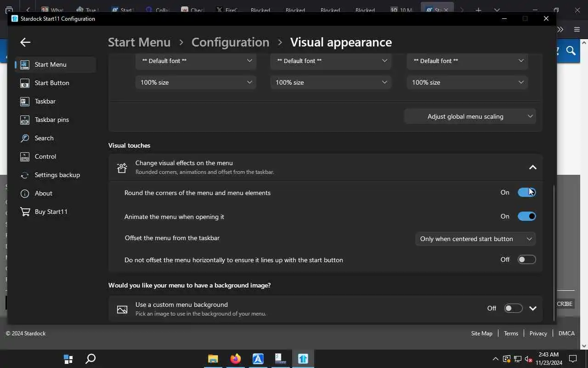Open File Explorer from the taskbar
588x368 pixels.
pyautogui.click(x=213, y=359)
